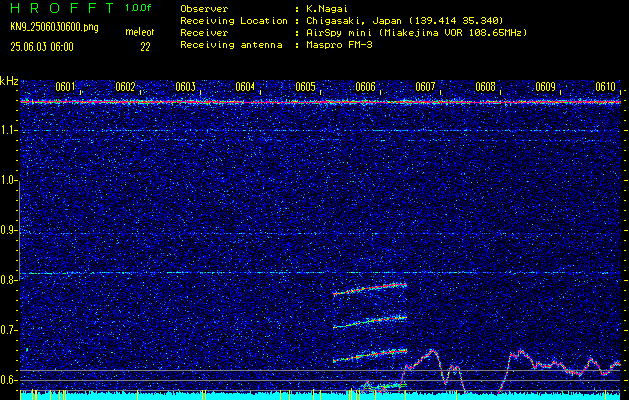Click the cyan amplitude bar along the bottom
Screen dimensions: 629x400
coord(321,396)
